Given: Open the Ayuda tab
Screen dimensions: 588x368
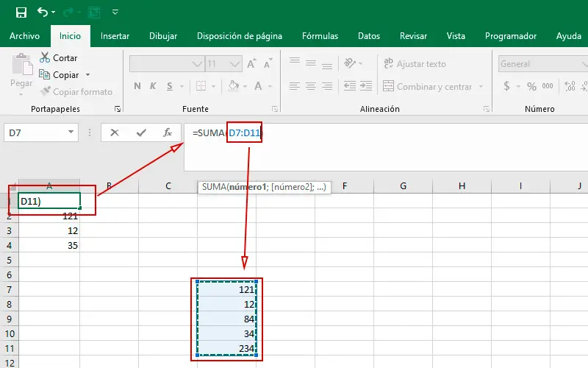Looking at the screenshot, I should pos(568,36).
